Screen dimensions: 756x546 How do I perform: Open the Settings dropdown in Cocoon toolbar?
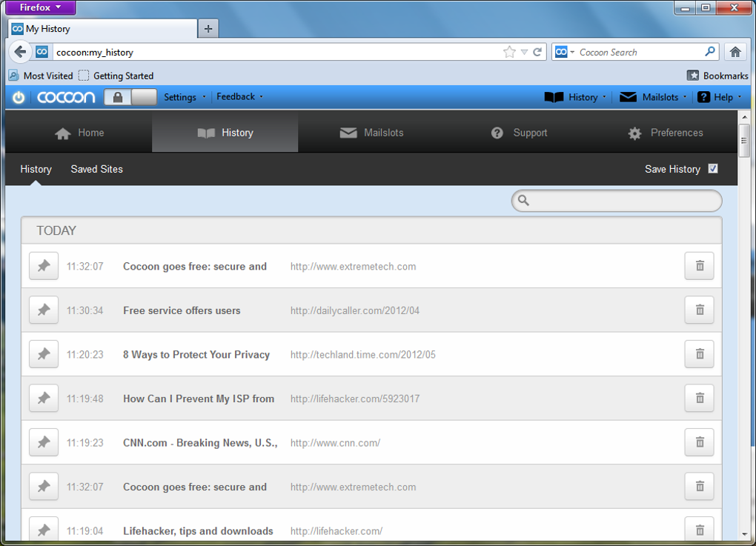pyautogui.click(x=185, y=97)
